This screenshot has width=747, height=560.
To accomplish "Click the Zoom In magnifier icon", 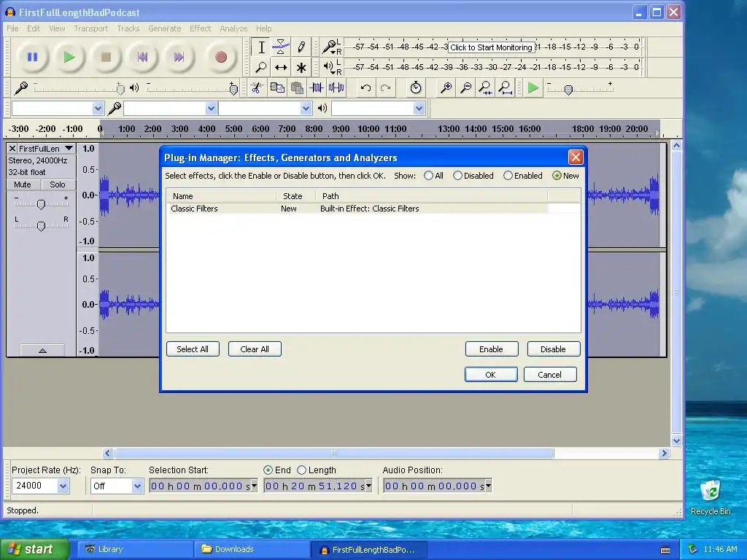I will coord(446,88).
